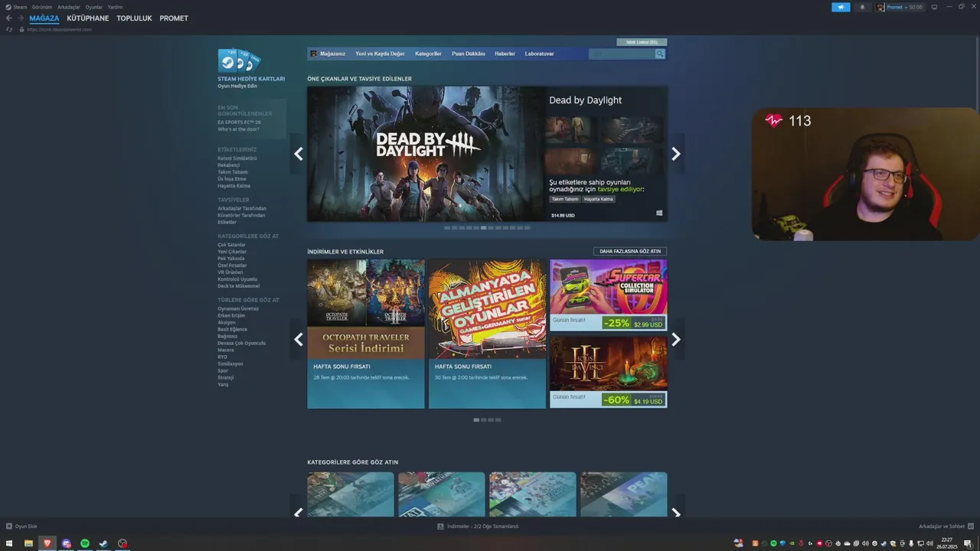Screen dimensions: 980x551
Task: Click Oyun Hediye Edin link
Action: (237, 86)
